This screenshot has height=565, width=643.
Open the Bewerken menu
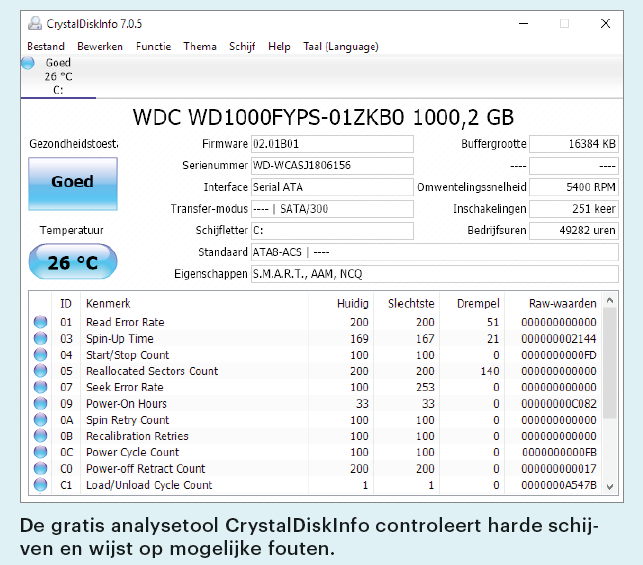(100, 46)
